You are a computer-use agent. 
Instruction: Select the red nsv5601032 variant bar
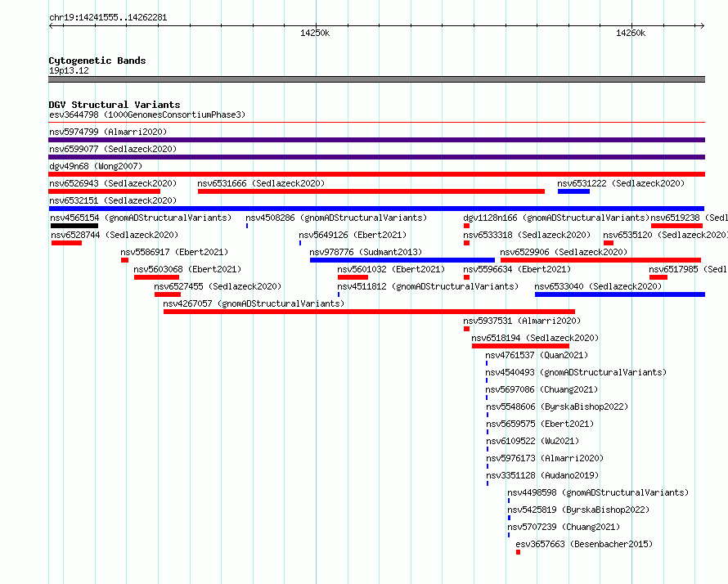(353, 277)
